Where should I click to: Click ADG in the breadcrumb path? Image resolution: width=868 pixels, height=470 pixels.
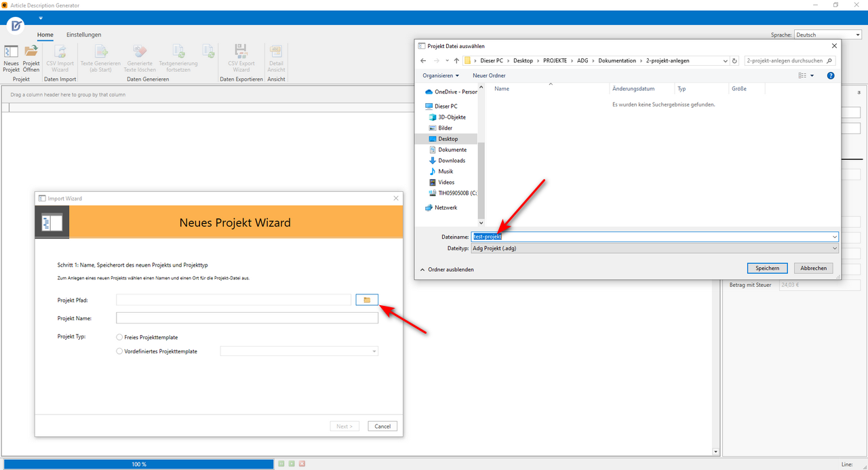point(583,60)
